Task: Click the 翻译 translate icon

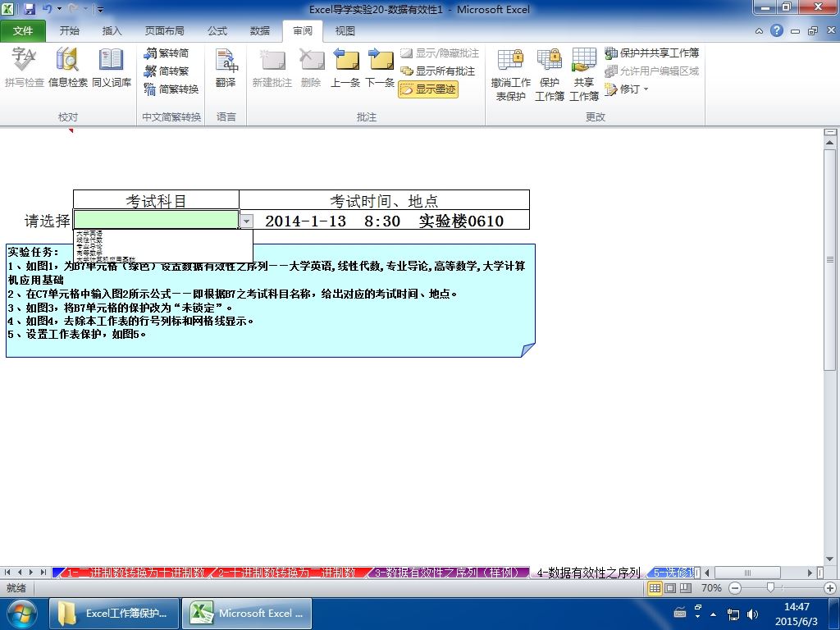Action: [x=226, y=67]
